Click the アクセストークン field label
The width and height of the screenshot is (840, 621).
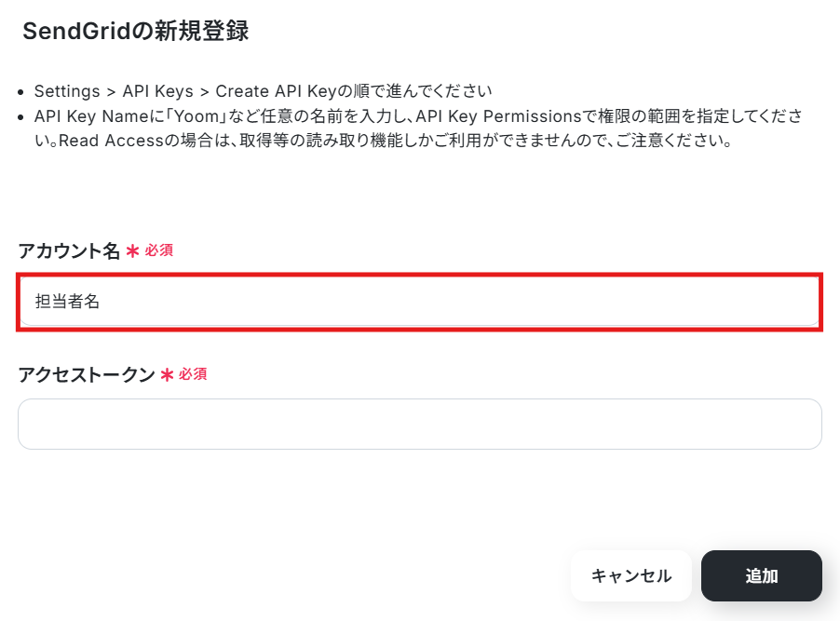click(x=87, y=374)
